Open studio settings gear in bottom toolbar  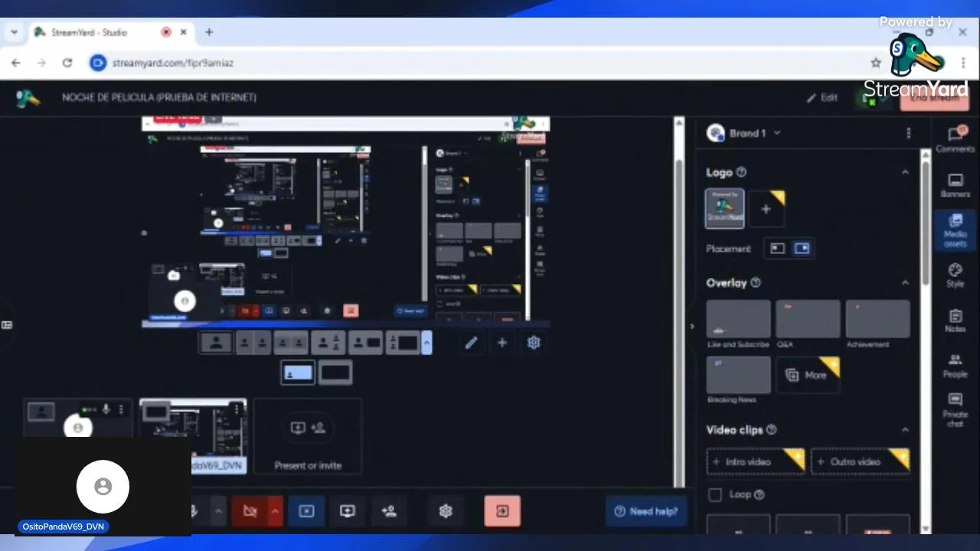446,511
